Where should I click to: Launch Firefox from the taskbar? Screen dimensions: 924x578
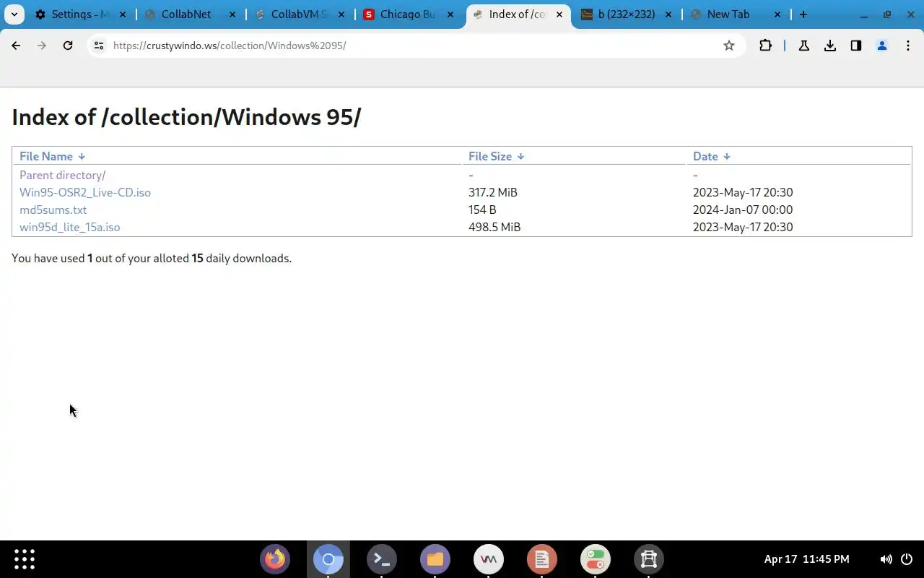coord(275,559)
